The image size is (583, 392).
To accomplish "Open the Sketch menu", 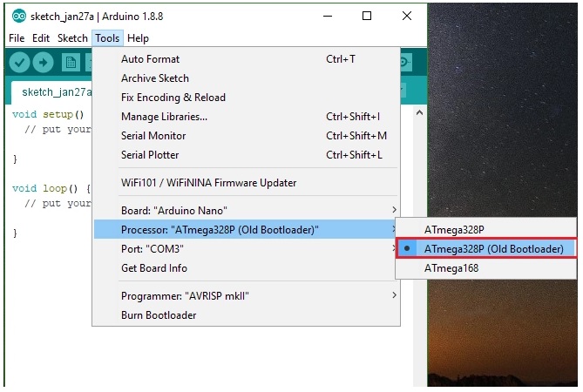I will [72, 38].
